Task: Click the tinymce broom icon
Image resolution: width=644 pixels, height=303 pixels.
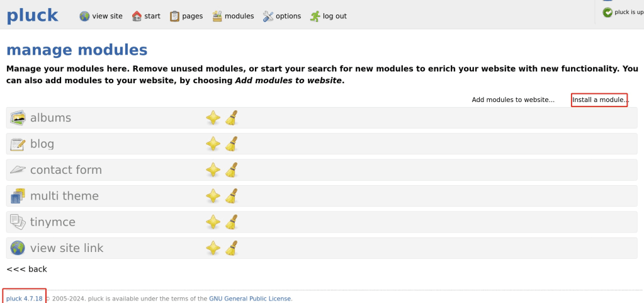Action: [231, 222]
